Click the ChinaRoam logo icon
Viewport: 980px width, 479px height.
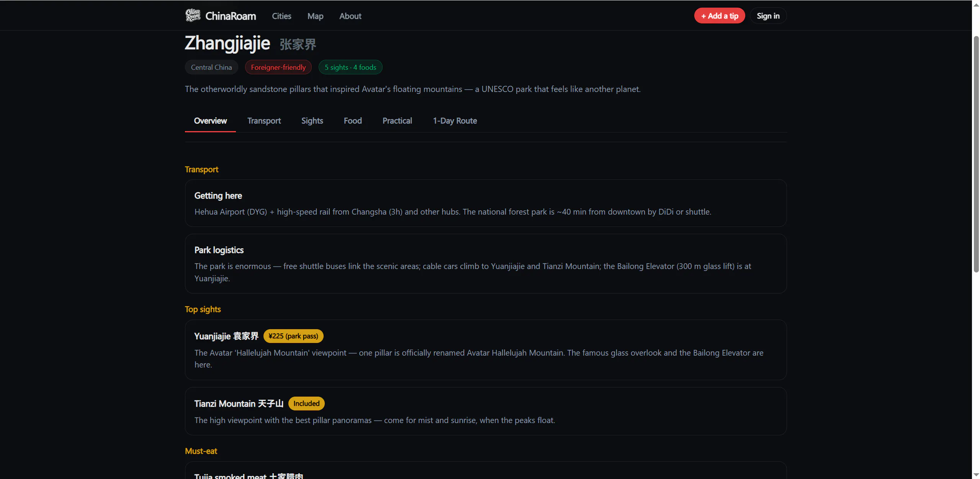(193, 16)
